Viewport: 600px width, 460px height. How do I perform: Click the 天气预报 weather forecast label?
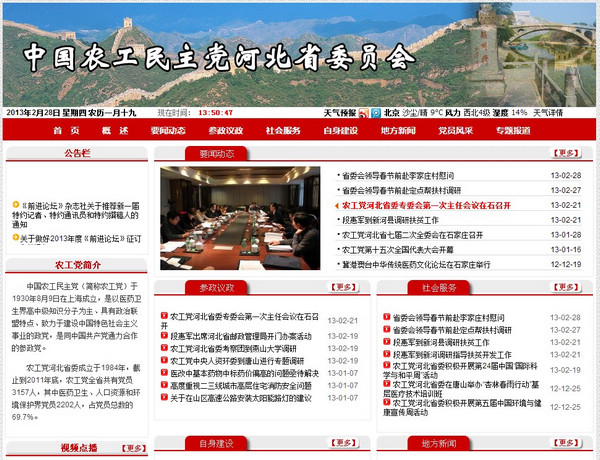click(339, 113)
